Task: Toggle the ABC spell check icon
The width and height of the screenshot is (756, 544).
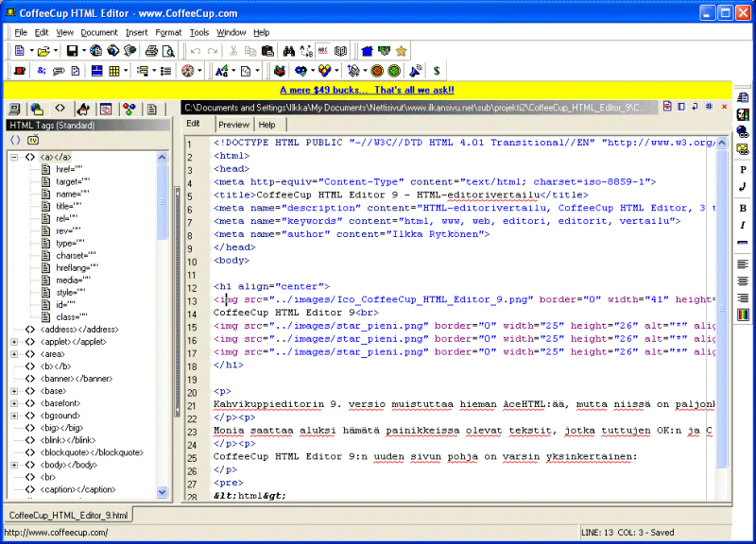Action: 323,51
